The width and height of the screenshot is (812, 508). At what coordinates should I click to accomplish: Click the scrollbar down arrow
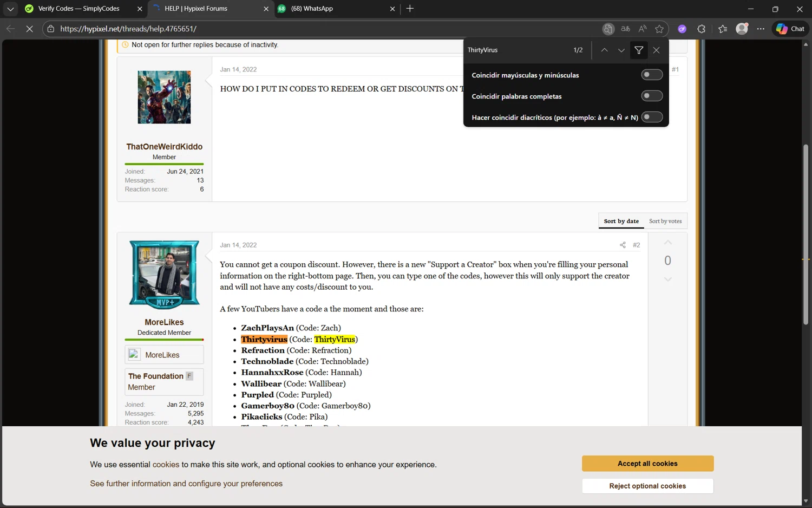coord(806,502)
